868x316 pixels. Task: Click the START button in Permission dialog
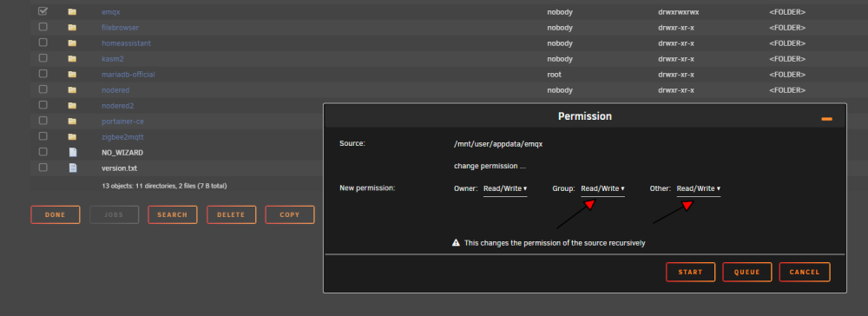690,273
